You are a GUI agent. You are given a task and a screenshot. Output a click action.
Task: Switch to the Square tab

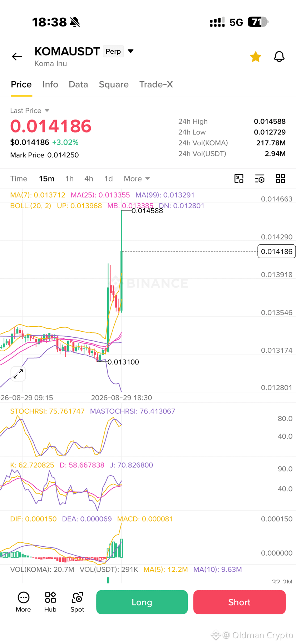114,84
